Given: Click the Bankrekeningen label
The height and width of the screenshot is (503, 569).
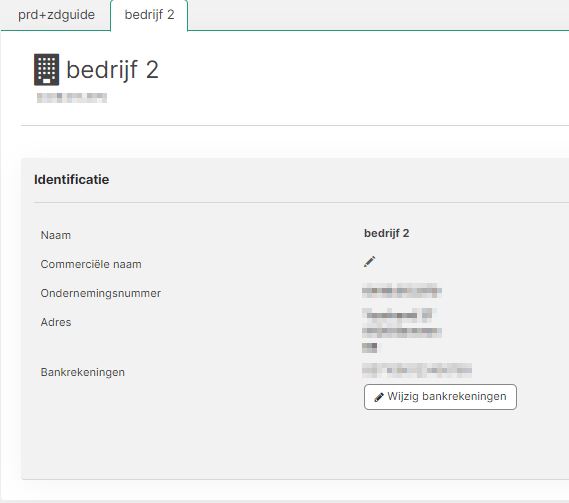Looking at the screenshot, I should tap(83, 372).
